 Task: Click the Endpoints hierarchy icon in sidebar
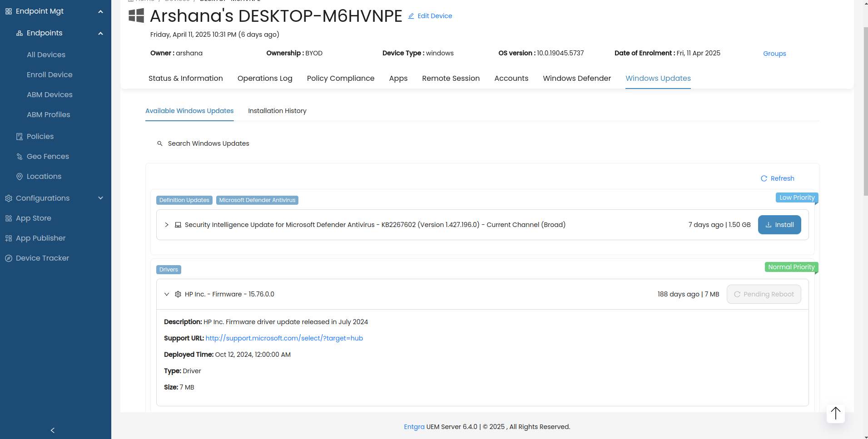click(20, 33)
